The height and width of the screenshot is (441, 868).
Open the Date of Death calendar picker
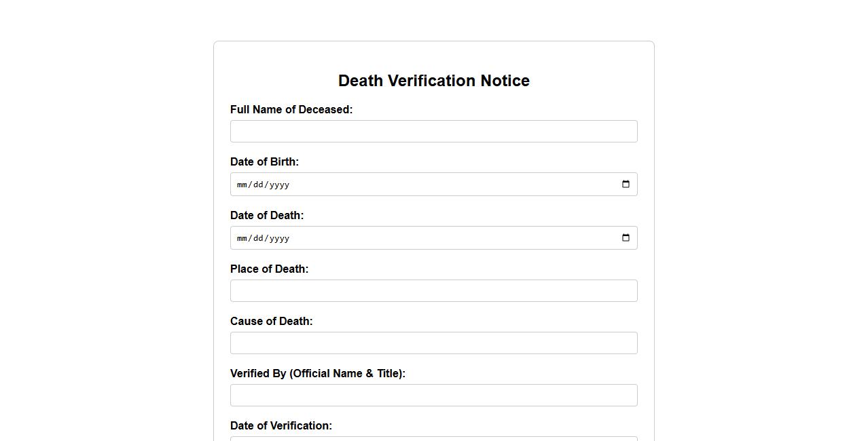(x=626, y=237)
